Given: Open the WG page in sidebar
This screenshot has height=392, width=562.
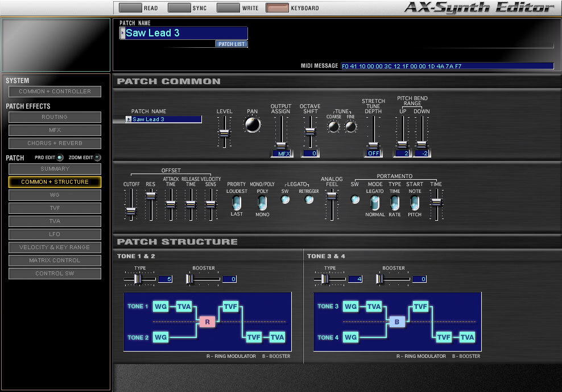Looking at the screenshot, I should 55,195.
